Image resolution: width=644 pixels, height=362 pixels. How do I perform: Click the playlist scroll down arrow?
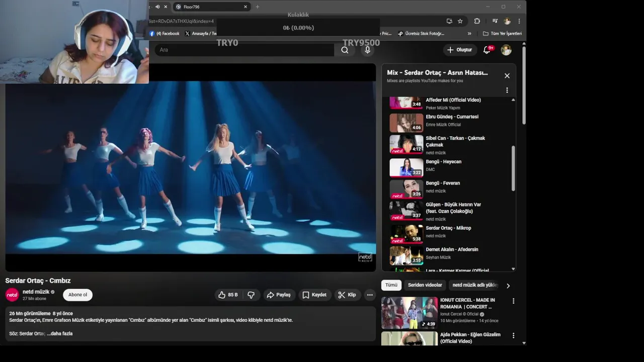[x=513, y=269]
